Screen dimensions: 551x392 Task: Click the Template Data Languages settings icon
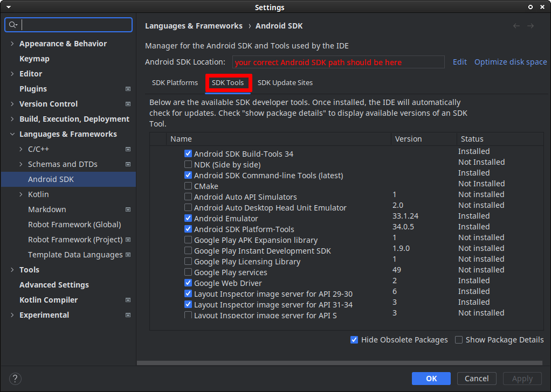(128, 255)
